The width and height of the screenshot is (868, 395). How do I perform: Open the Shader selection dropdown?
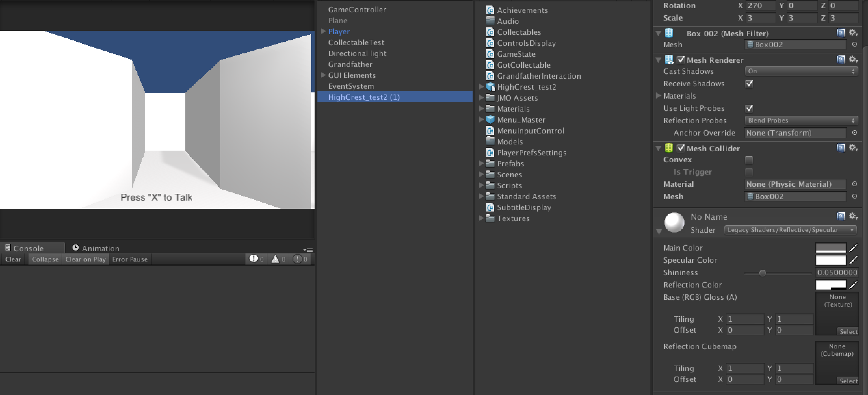pos(790,230)
